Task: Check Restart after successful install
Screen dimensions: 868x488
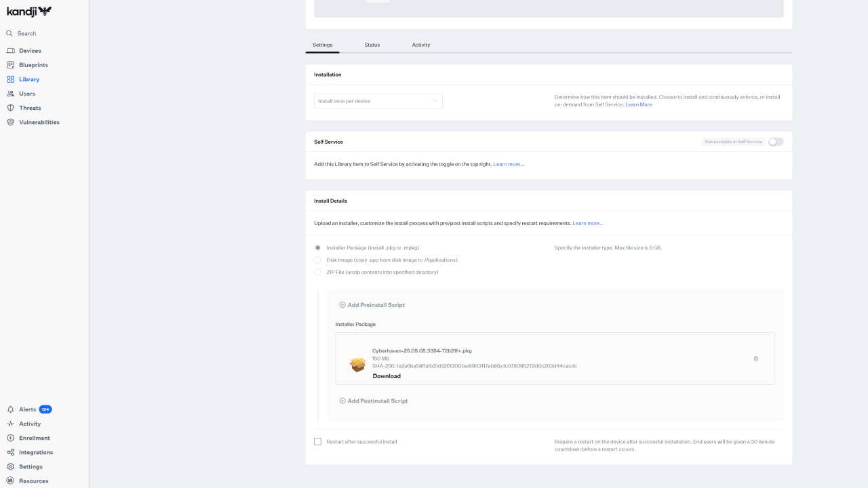Action: coord(317,442)
